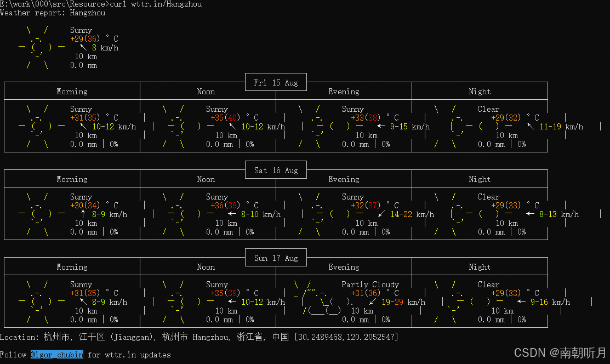Click the 'Night' header under Sun 17 Aug
610x364 pixels.
pyautogui.click(x=480, y=267)
